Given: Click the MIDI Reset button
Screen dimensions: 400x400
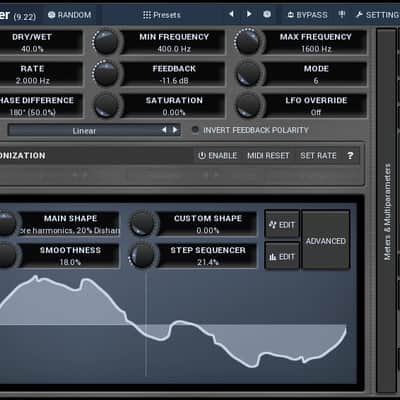Looking at the screenshot, I should 268,155.
